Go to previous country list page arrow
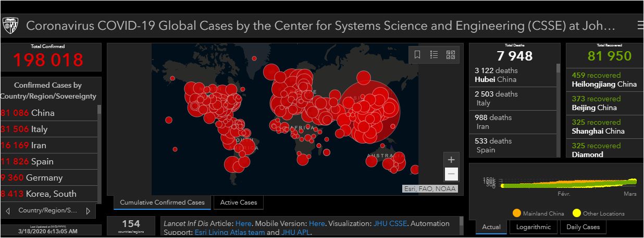The image size is (644, 238). [8, 211]
